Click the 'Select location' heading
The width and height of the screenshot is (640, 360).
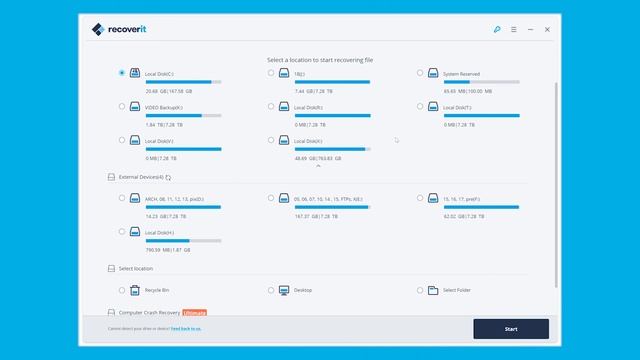pyautogui.click(x=136, y=269)
